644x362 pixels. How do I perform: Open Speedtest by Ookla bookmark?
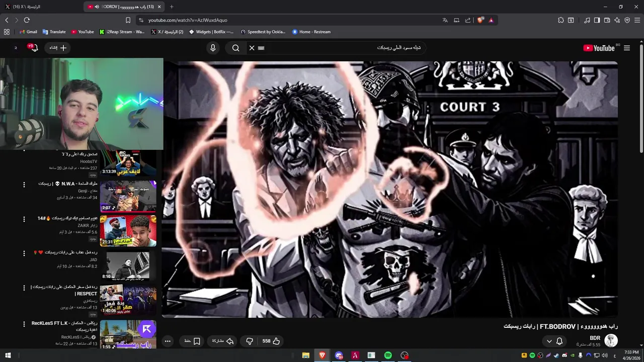(263, 32)
